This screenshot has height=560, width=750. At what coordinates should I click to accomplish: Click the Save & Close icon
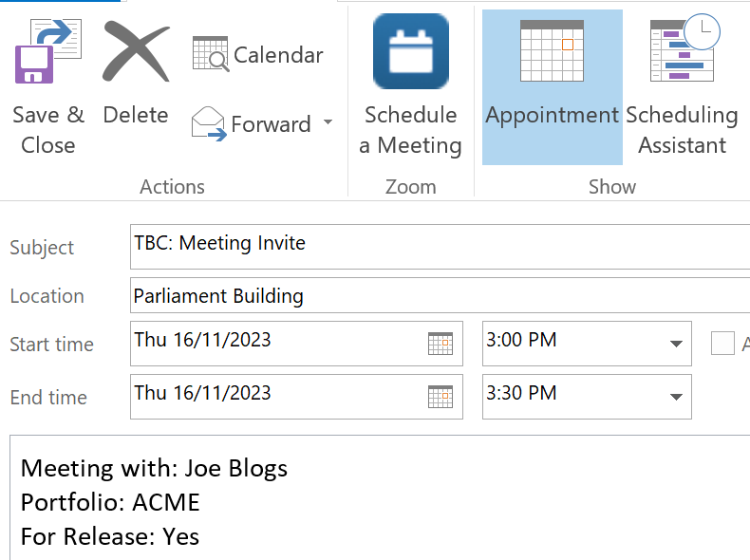tap(47, 55)
